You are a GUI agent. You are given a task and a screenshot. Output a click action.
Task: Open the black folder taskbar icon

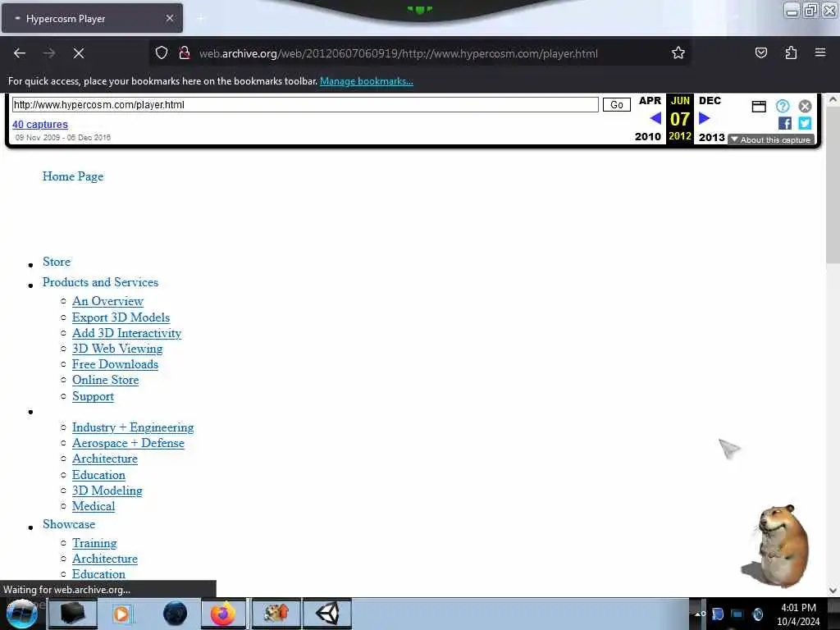coord(72,614)
